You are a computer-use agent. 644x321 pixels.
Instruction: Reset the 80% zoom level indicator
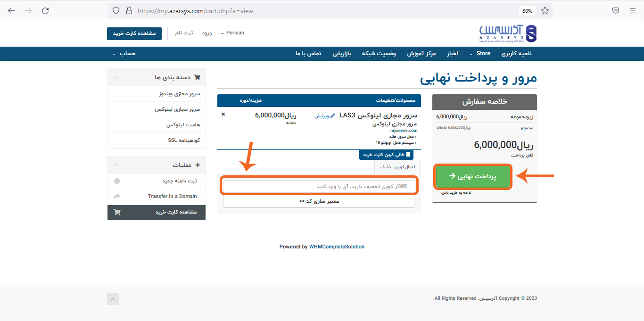coord(527,10)
